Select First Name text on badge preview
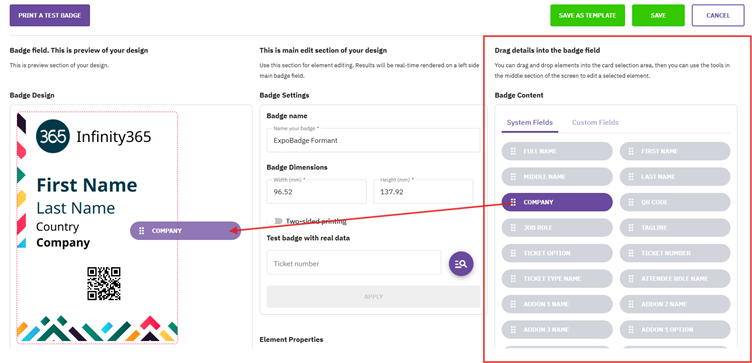Screen dimensions: 752x363 [x=87, y=185]
